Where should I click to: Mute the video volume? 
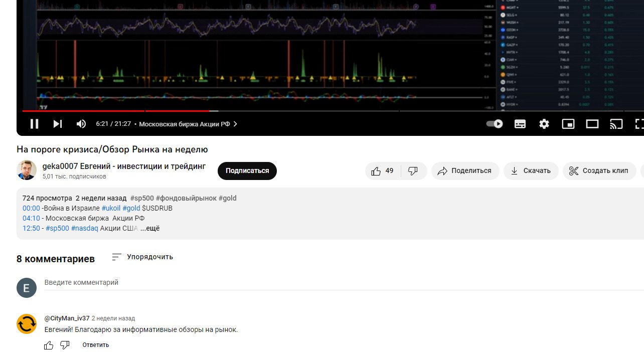[80, 124]
